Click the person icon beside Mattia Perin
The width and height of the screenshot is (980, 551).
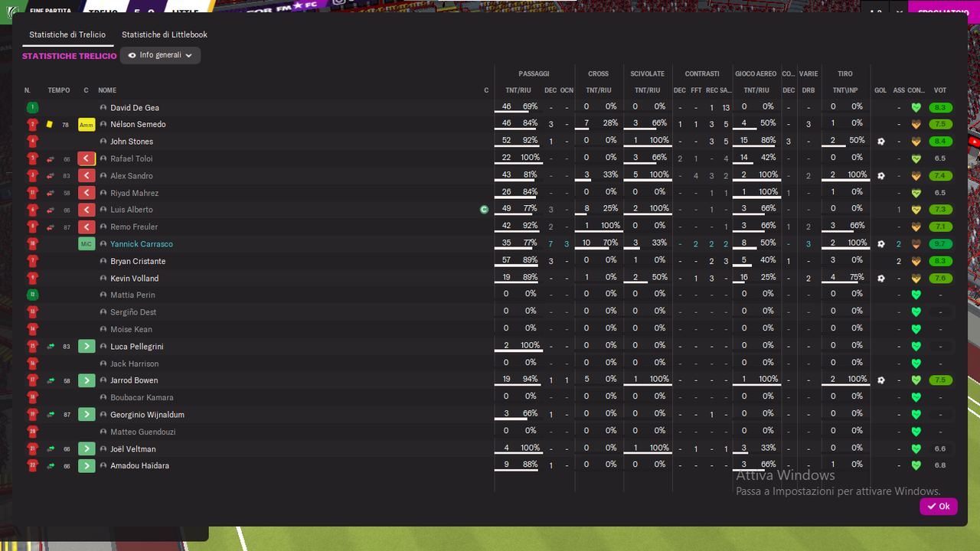[x=103, y=295]
